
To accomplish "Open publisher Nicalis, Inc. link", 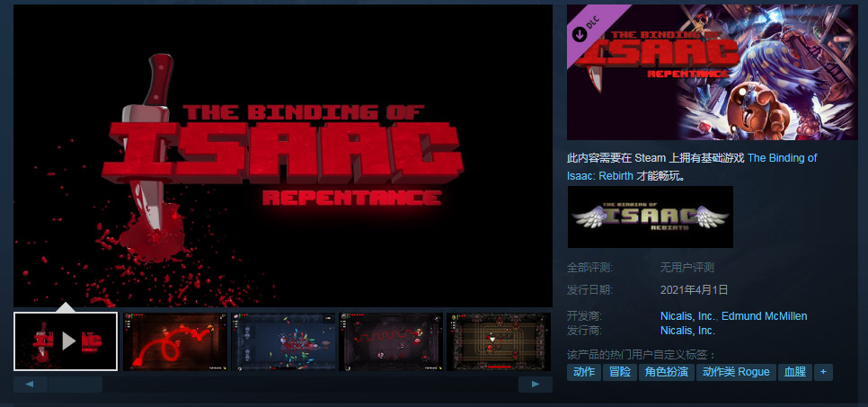I will [687, 331].
